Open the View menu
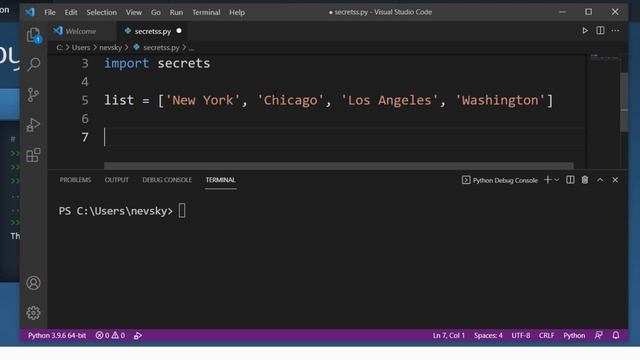Screen dimensions: 640x360 click(x=133, y=12)
